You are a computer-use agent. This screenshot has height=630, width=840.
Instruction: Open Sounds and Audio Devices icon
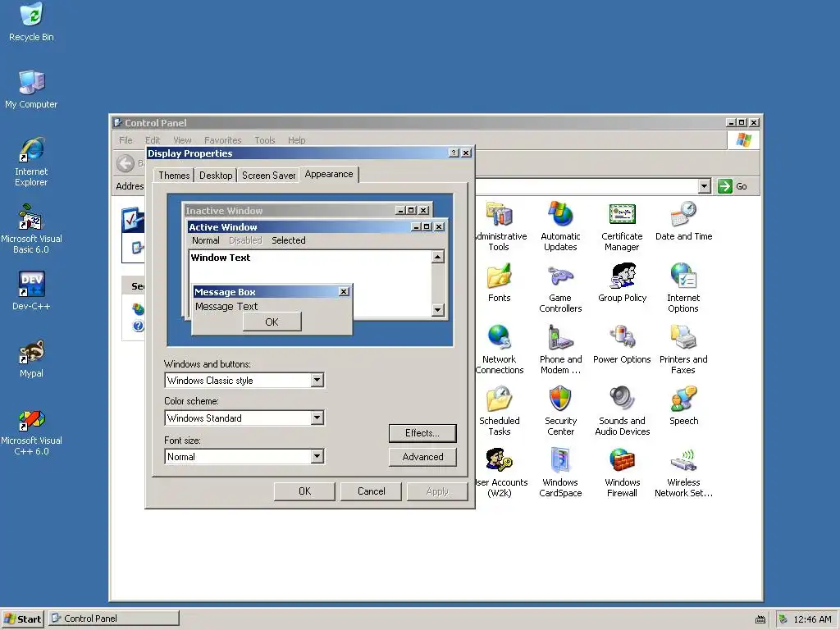tap(622, 399)
